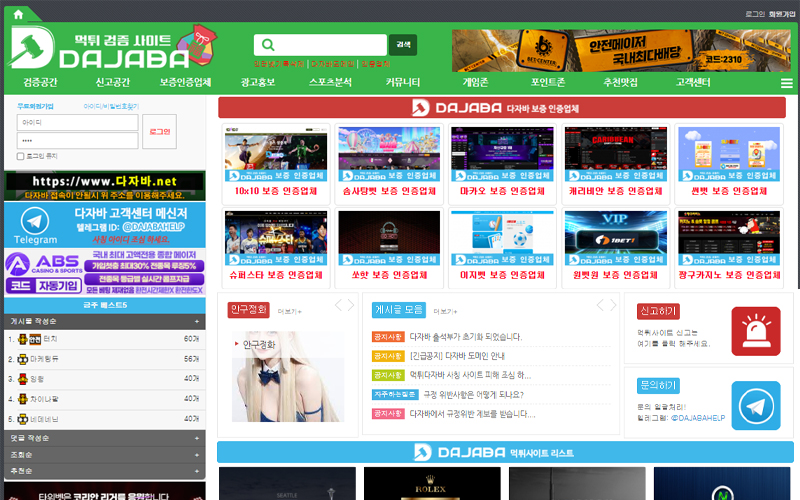Open the 추천맛집 menu
Viewport: 800px width, 500px height.
point(620,82)
